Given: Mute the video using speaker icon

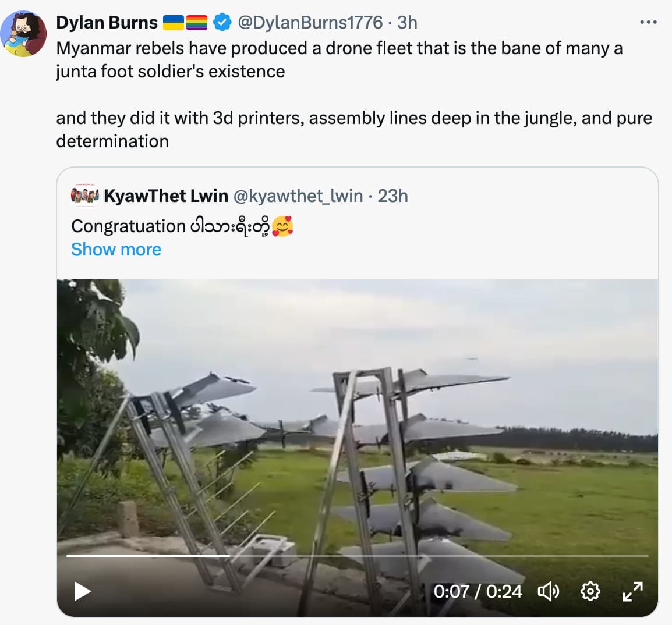Looking at the screenshot, I should click(x=549, y=592).
